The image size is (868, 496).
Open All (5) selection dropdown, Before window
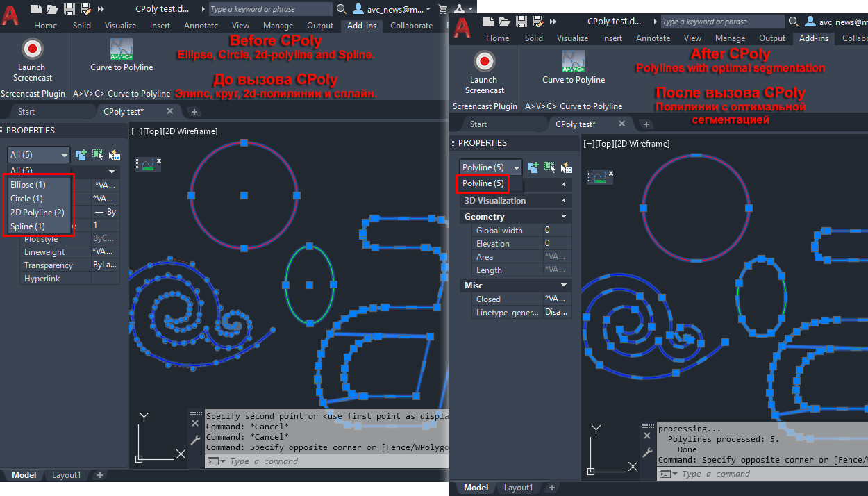(39, 155)
